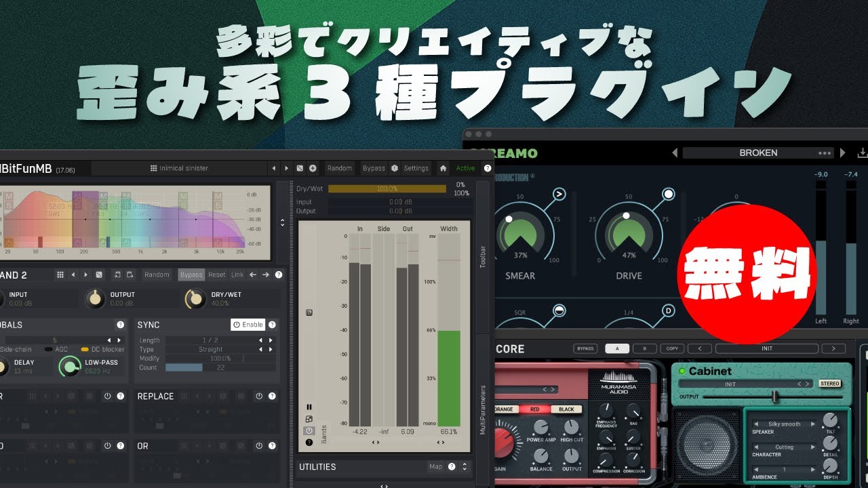Click the SMEAR mode icon with arrow
The height and width of the screenshot is (488, 868).
(559, 195)
